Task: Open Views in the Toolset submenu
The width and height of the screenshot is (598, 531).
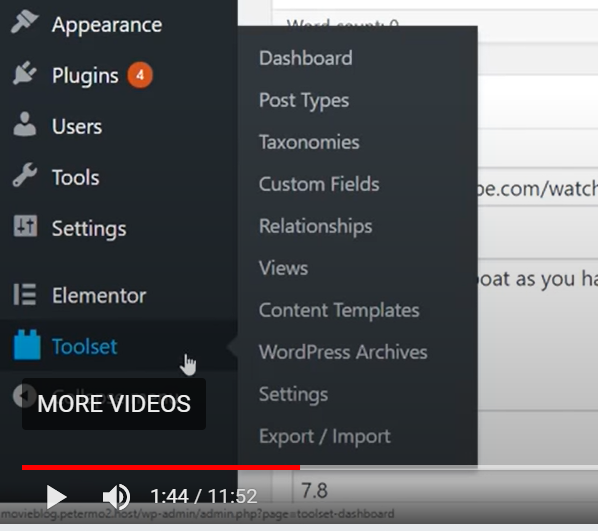Action: coord(283,268)
